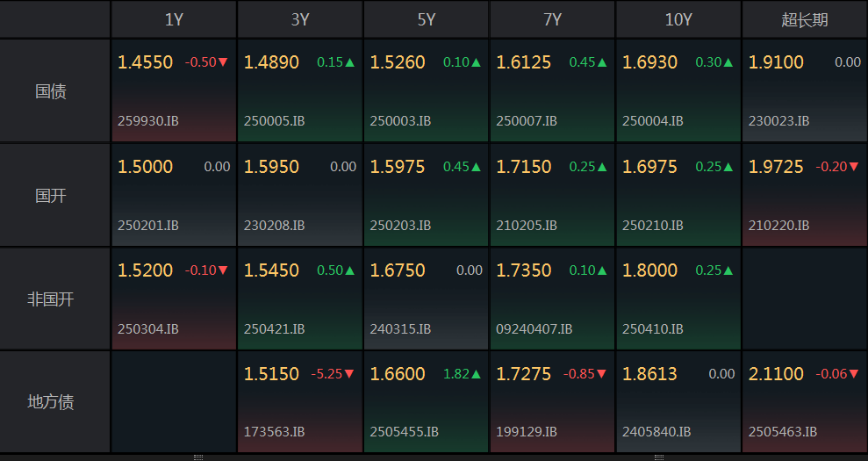The height and width of the screenshot is (461, 868).
Task: Click green up arrow beside 1.82
Action: tap(477, 374)
